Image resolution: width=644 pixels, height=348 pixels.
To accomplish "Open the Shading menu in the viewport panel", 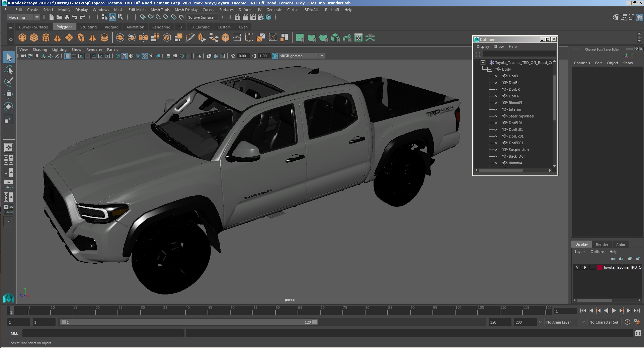I will coord(40,50).
